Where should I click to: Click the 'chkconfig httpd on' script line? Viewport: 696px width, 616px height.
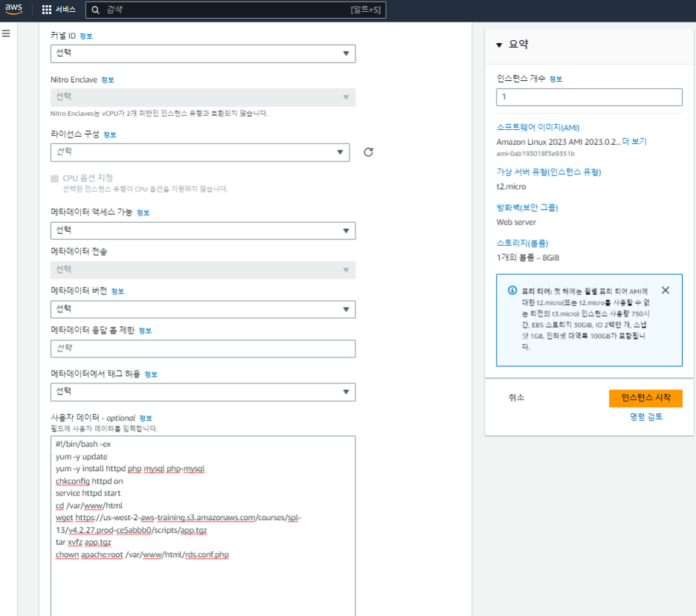coord(89,482)
